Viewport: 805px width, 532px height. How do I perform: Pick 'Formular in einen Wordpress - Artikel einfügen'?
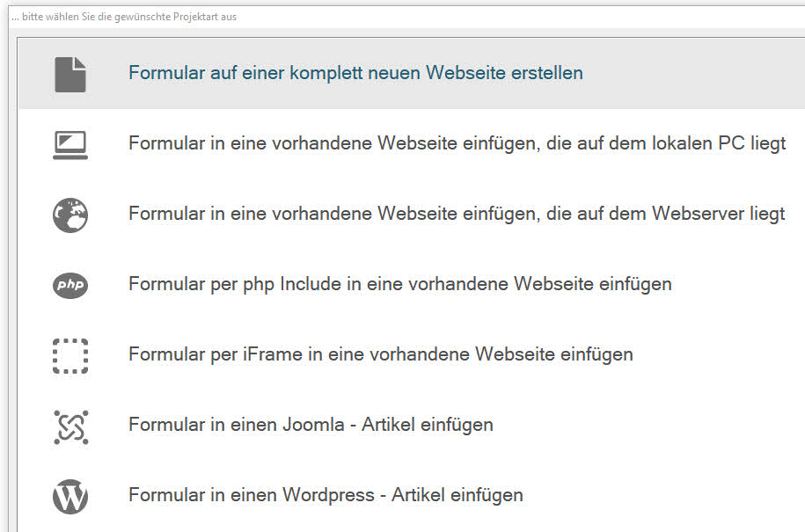(326, 495)
